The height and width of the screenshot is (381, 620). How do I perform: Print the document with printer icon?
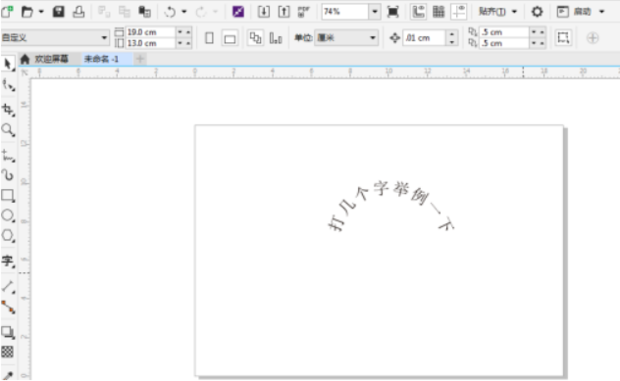pos(79,12)
